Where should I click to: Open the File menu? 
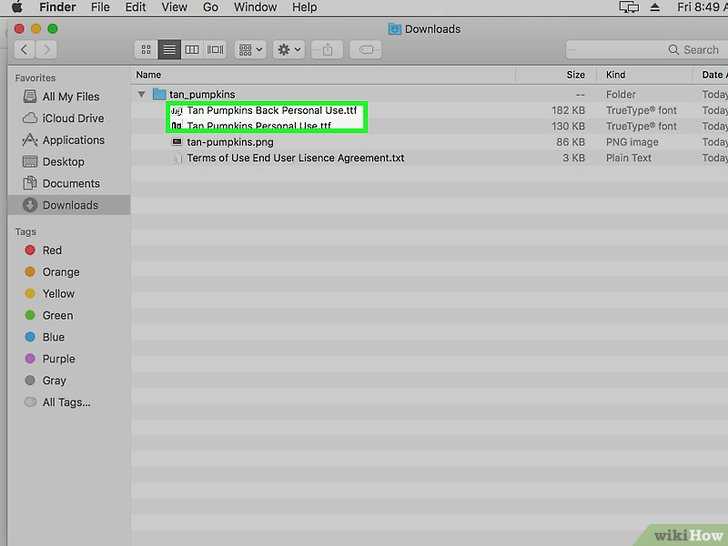pos(100,7)
